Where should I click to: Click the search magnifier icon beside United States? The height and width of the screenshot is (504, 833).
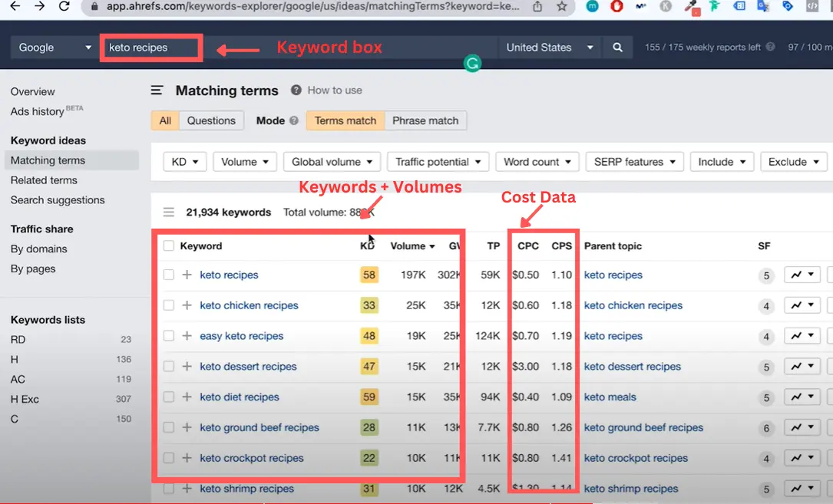[x=617, y=47]
